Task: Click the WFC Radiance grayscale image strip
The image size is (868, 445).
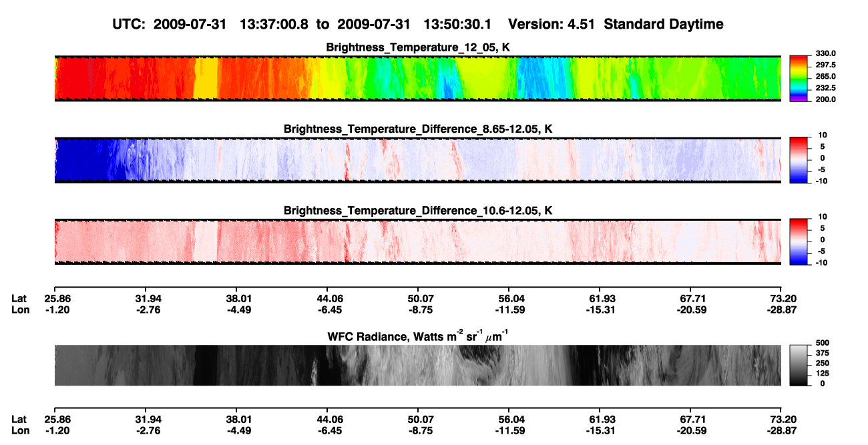Action: tap(418, 366)
